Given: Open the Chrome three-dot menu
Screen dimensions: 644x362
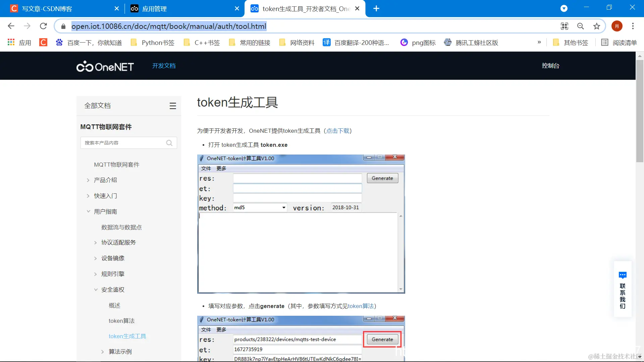Looking at the screenshot, I should pyautogui.click(x=633, y=26).
